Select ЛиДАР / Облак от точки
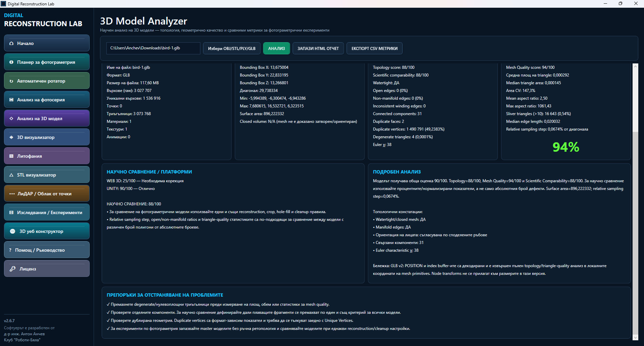This screenshot has height=346, width=644. pos(47,194)
